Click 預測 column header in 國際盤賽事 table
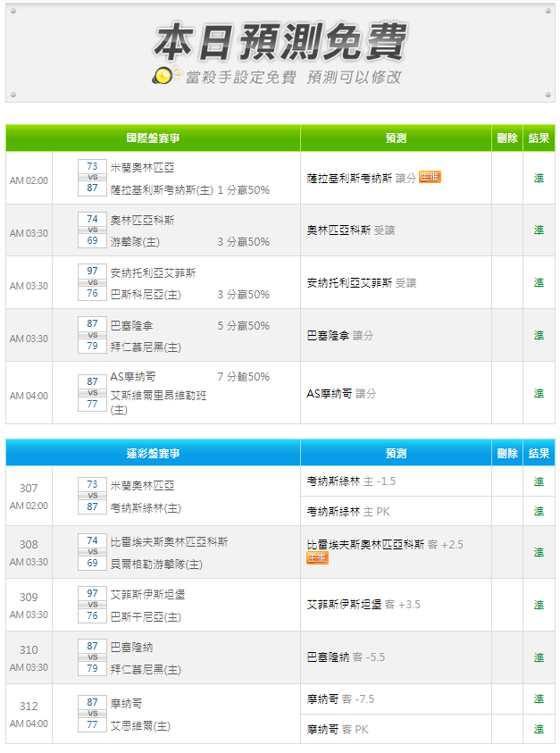560x753 pixels. point(396,138)
